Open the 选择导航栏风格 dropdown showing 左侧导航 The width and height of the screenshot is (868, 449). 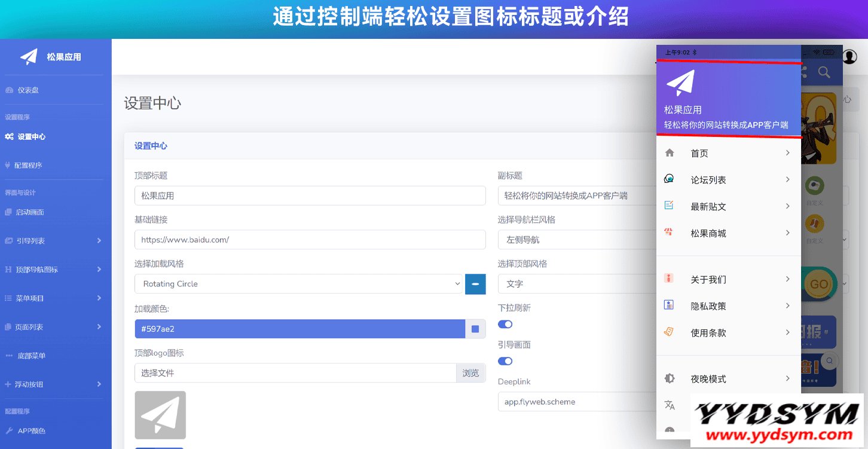coord(577,240)
